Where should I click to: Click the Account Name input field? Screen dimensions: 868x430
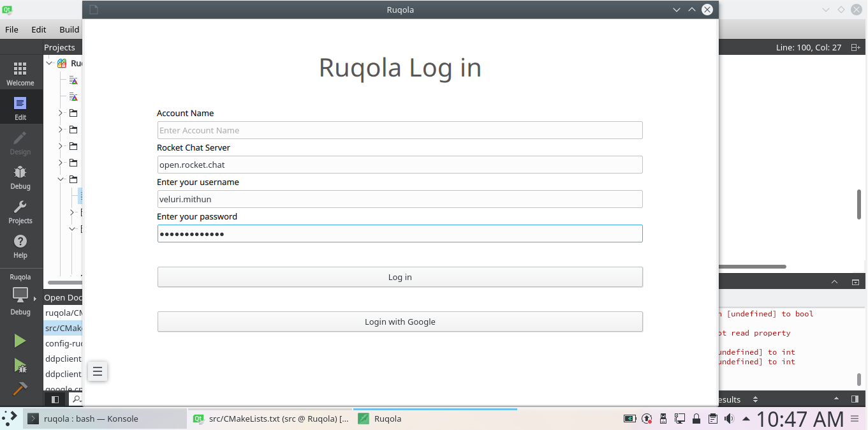pyautogui.click(x=400, y=130)
